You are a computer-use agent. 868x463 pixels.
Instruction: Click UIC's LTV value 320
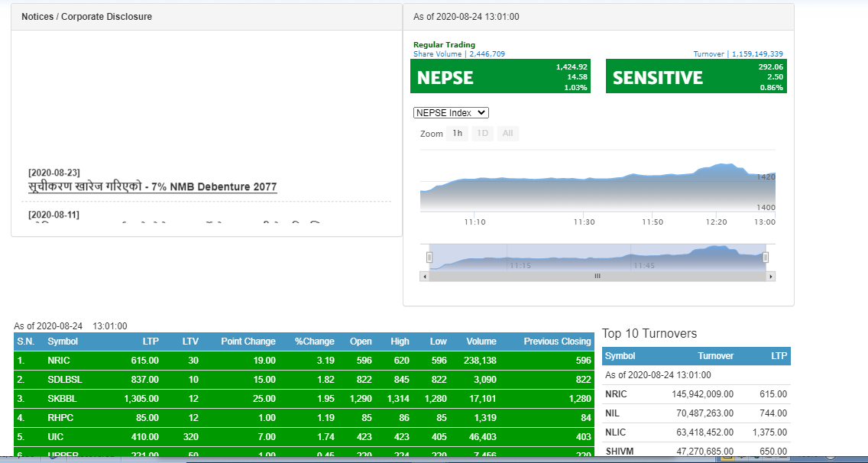click(x=190, y=436)
